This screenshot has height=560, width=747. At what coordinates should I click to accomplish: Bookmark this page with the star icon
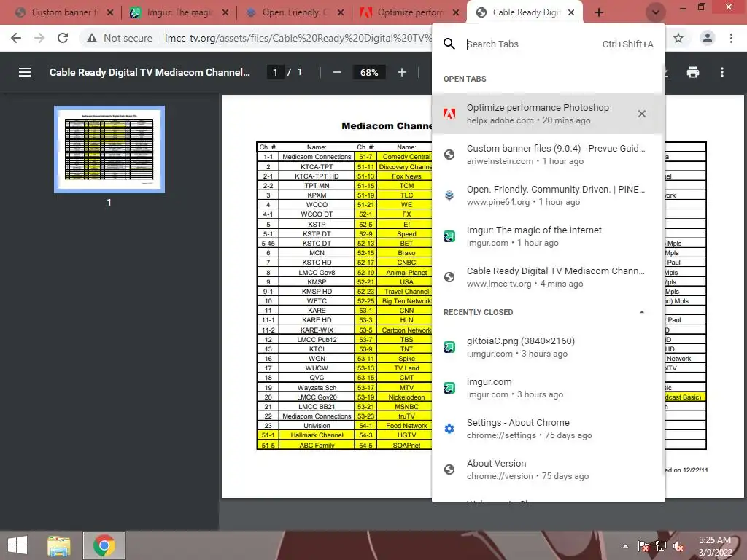click(x=678, y=38)
